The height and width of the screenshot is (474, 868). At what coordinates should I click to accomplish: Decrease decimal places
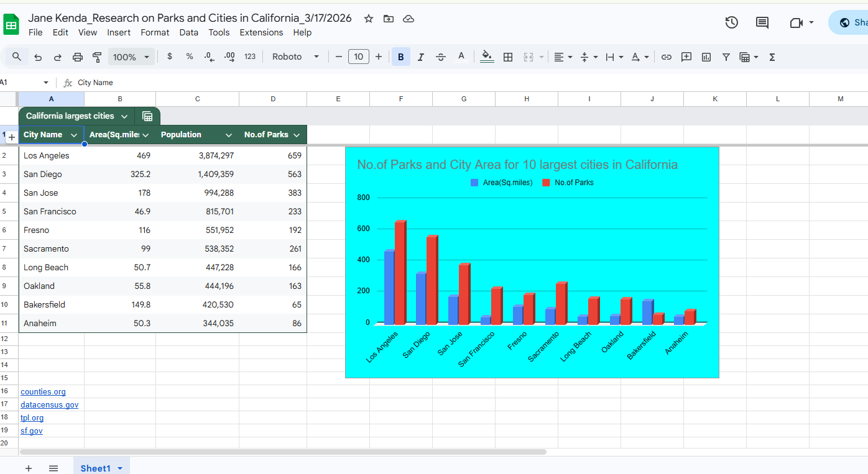[210, 57]
